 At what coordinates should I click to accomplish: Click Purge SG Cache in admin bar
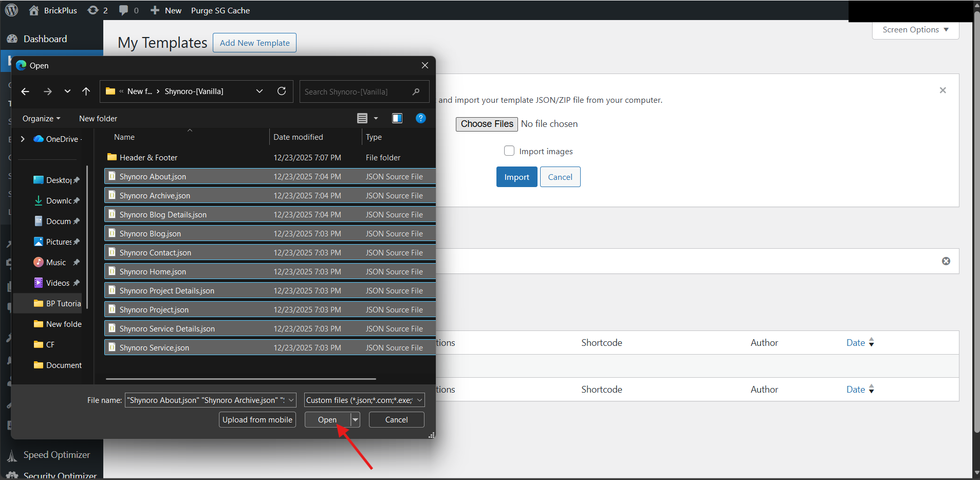pos(220,10)
